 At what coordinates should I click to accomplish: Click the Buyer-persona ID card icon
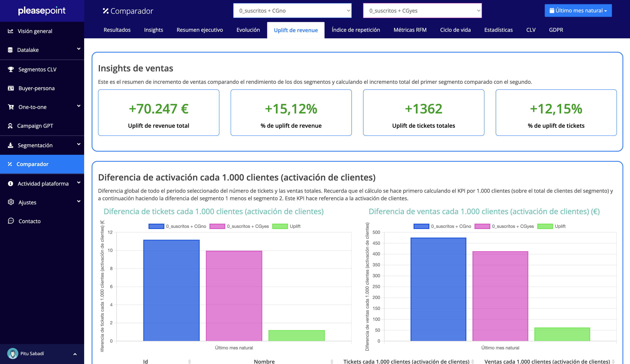click(x=11, y=88)
